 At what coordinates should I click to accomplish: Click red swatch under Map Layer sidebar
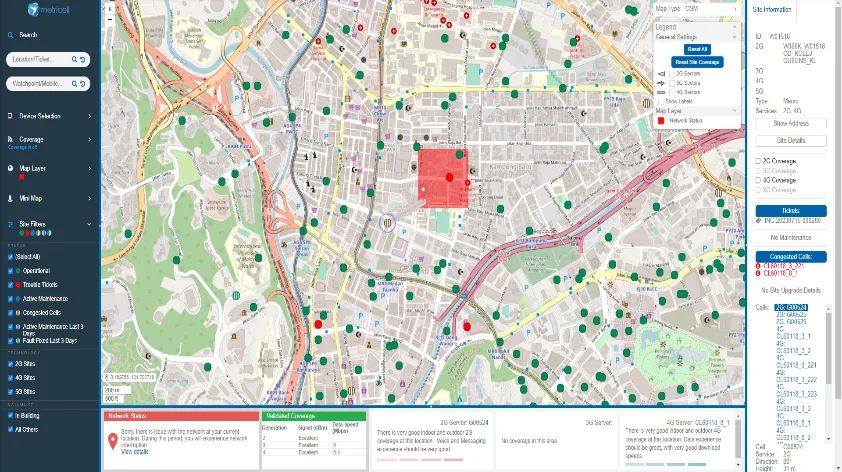[21, 177]
